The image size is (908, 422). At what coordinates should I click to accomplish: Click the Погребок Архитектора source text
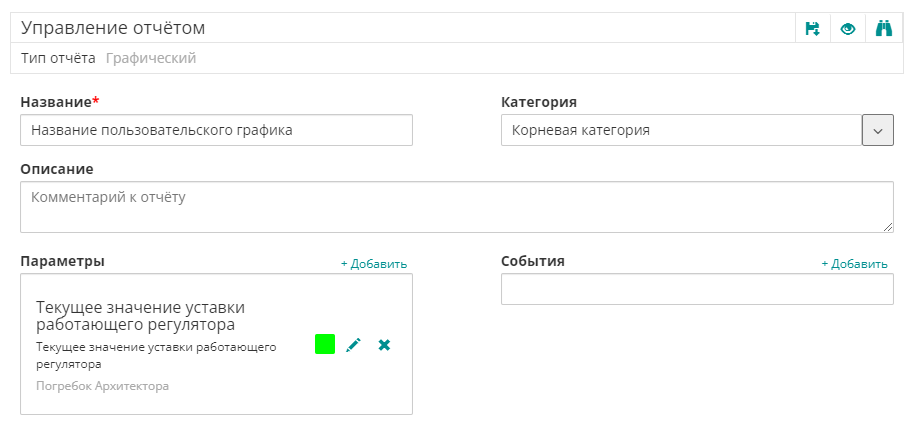tap(103, 386)
